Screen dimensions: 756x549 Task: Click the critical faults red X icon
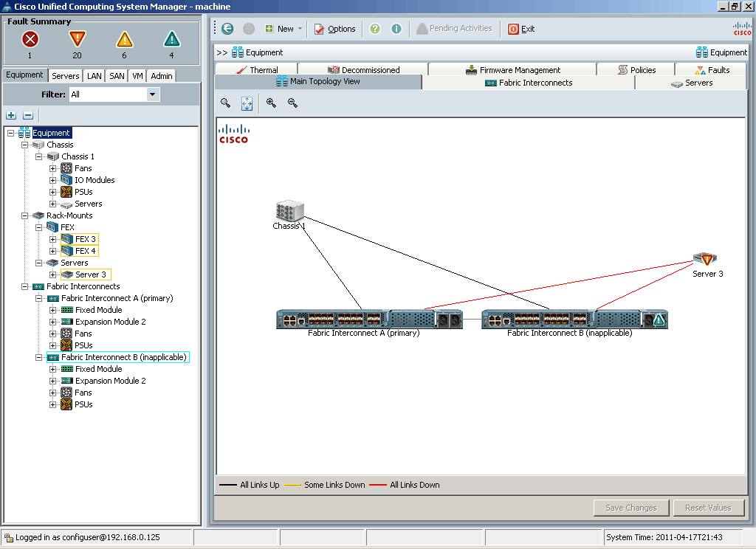tap(30, 40)
